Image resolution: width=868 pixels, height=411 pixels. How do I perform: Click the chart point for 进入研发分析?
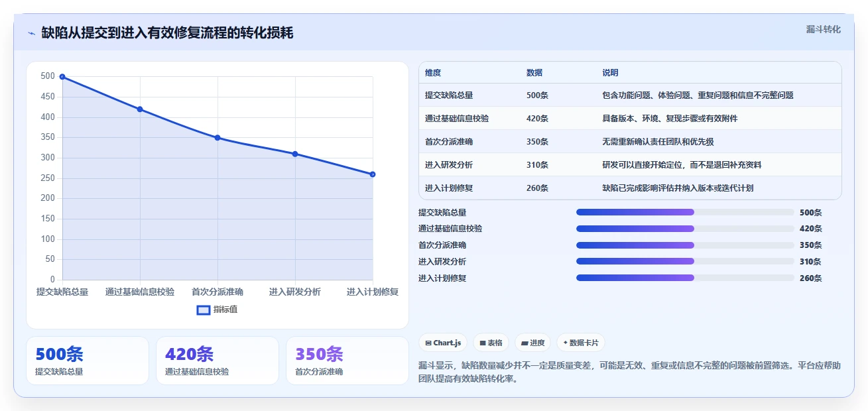295,154
